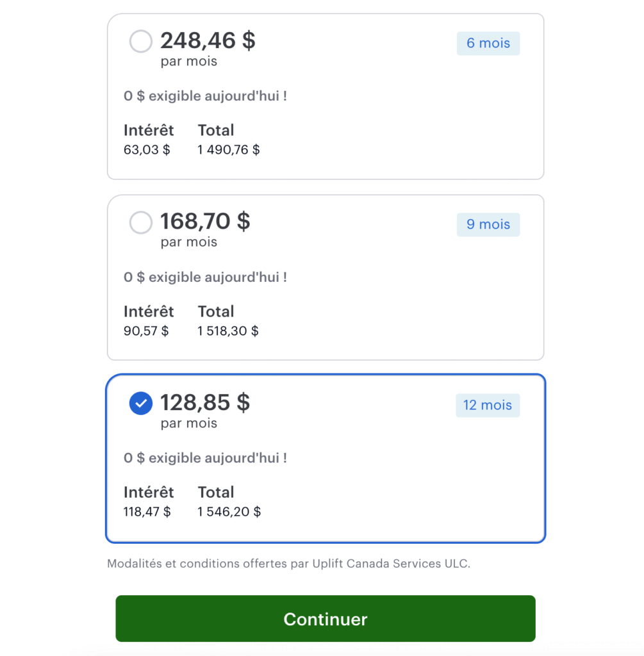Click the total amount 1 518,30 $

coord(228,331)
